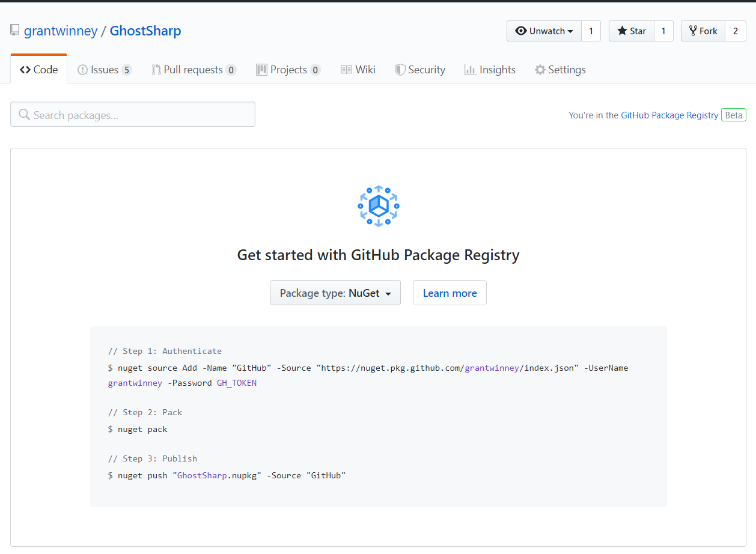View the Security tab
This screenshot has width=756, height=554.
tap(419, 70)
